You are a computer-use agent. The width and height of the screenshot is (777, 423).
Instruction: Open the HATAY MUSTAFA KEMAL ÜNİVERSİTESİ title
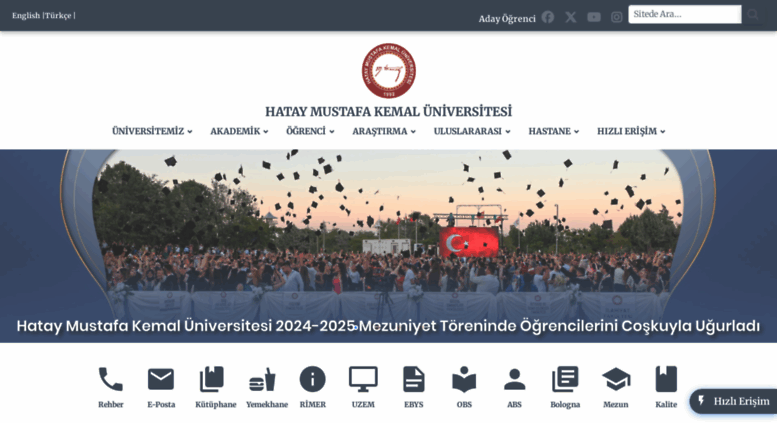point(388,111)
